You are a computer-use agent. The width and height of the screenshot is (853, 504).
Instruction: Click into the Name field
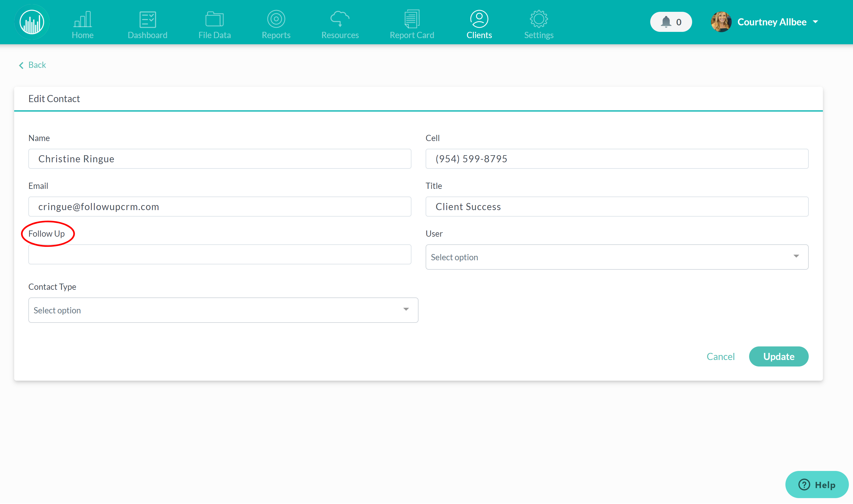coord(220,158)
